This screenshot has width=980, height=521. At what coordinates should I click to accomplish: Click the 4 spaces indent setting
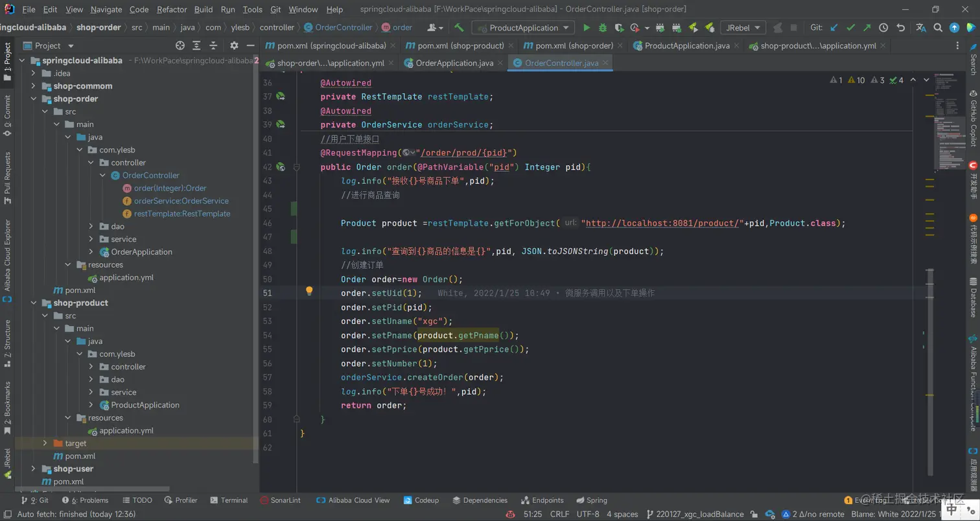[622, 514]
